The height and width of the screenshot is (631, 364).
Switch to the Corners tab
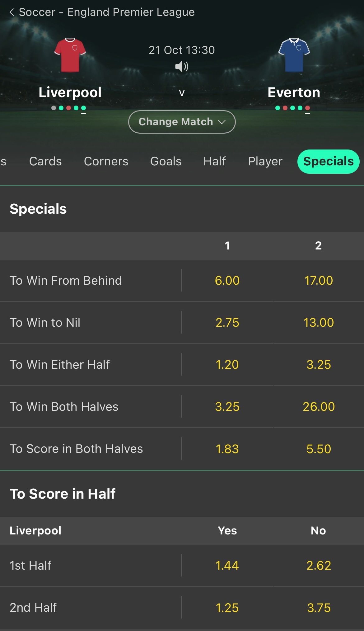point(106,161)
